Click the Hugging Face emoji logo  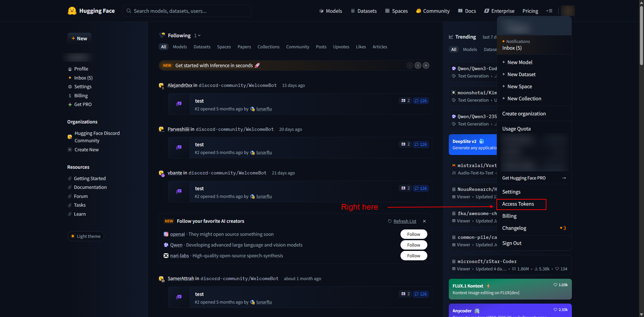click(x=72, y=11)
